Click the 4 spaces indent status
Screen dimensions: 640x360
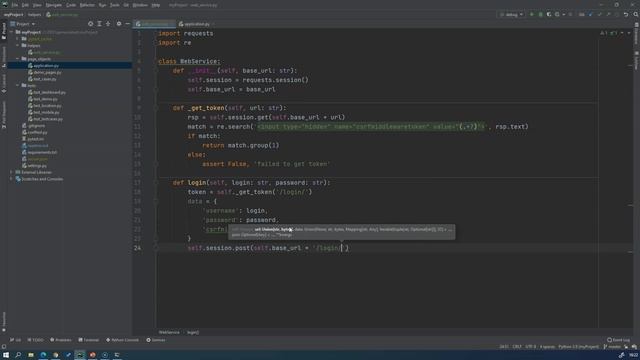[547, 347]
